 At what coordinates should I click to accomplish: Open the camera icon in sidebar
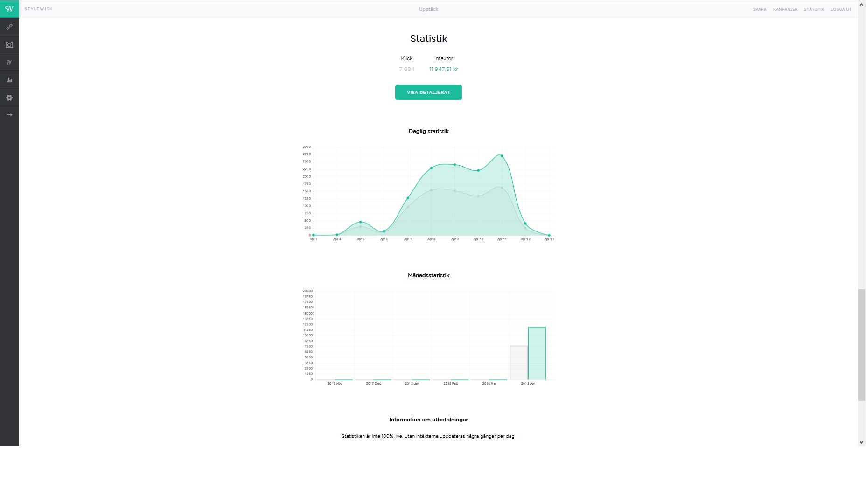[x=9, y=45]
